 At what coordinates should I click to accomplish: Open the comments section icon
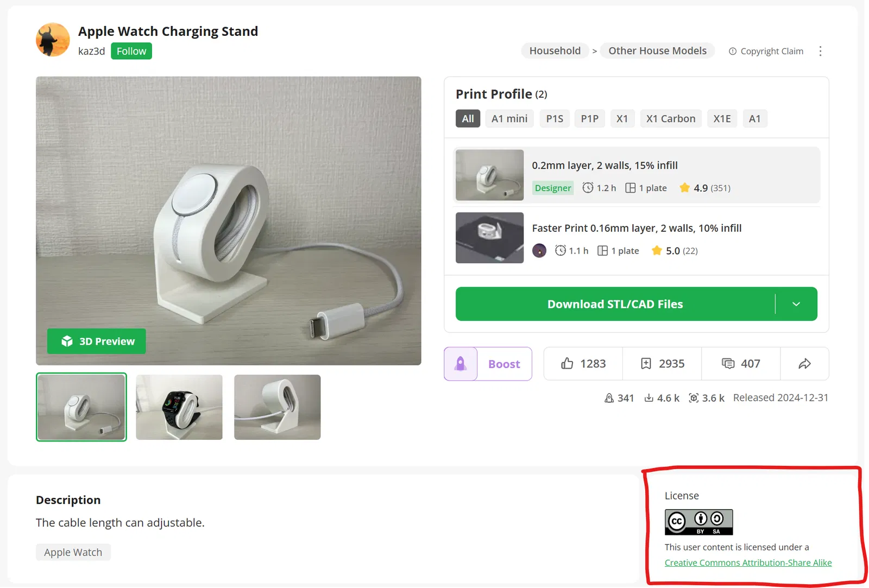click(728, 364)
